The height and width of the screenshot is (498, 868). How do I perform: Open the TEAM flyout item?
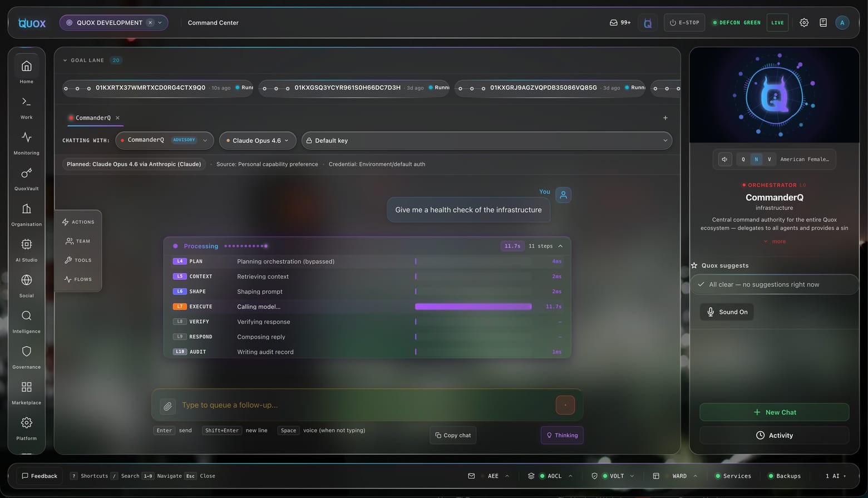(78, 241)
